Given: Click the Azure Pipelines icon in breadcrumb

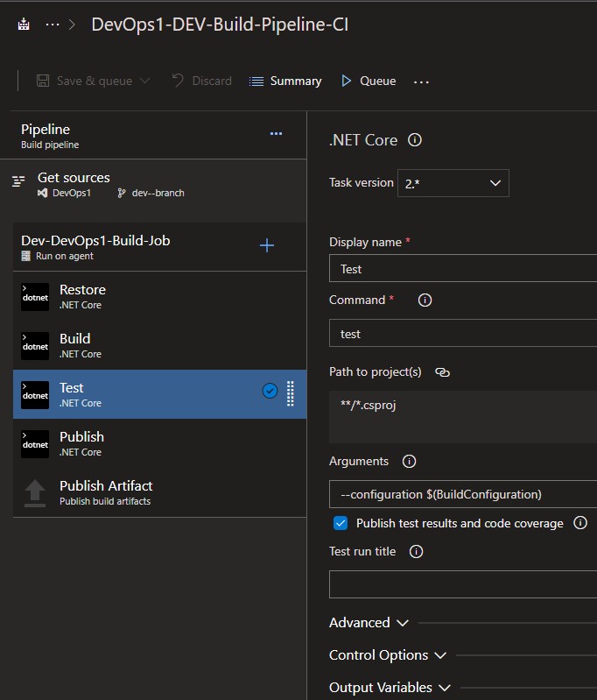Looking at the screenshot, I should 24,25.
